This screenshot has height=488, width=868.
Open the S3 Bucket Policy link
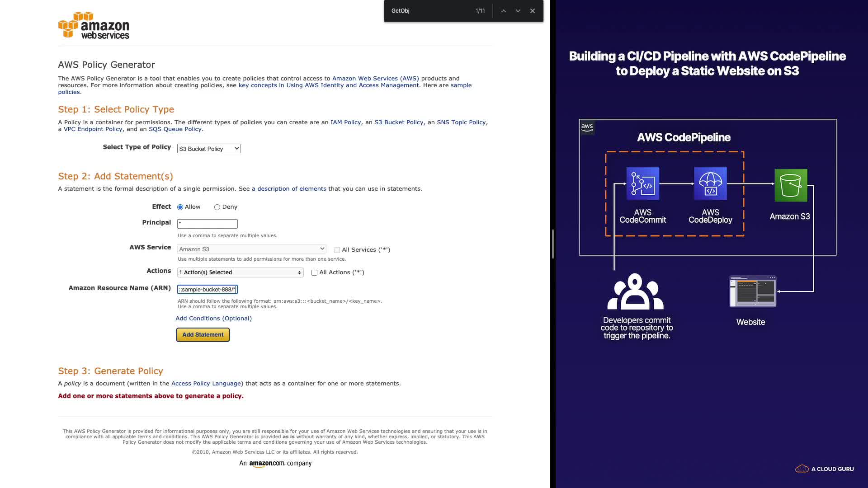pos(399,122)
